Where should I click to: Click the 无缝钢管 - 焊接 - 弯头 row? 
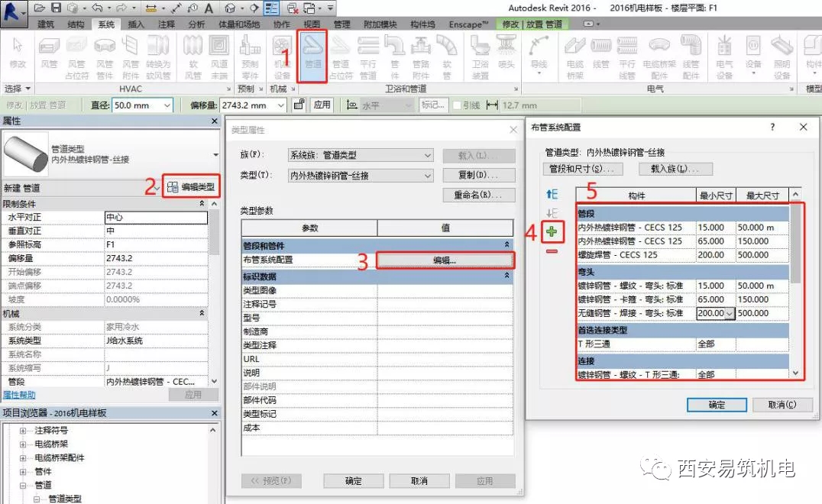coord(682,313)
